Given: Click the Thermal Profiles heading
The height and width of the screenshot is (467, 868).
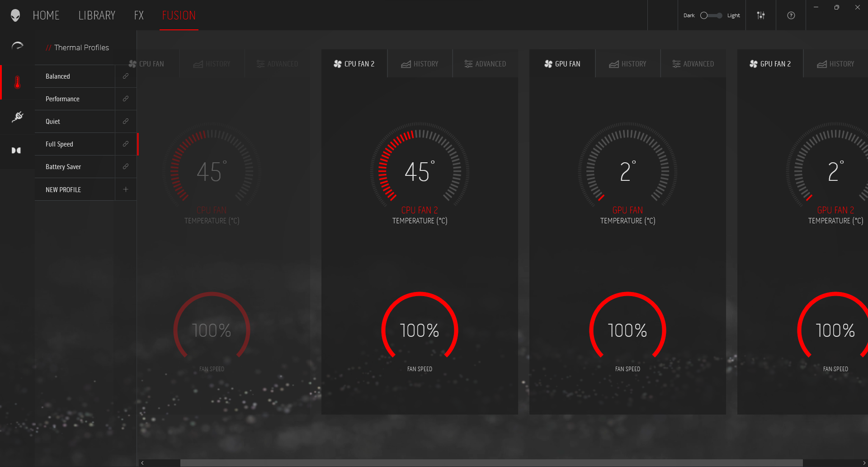Looking at the screenshot, I should (x=81, y=47).
